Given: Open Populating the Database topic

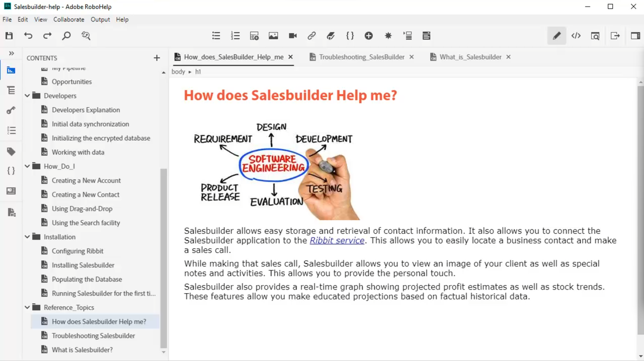Looking at the screenshot, I should pos(87,279).
